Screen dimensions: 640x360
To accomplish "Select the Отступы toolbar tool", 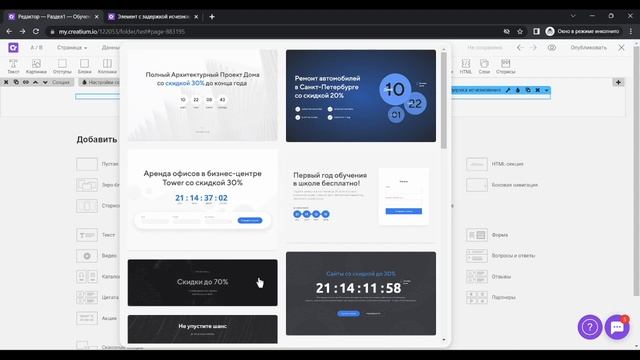I will point(62,66).
